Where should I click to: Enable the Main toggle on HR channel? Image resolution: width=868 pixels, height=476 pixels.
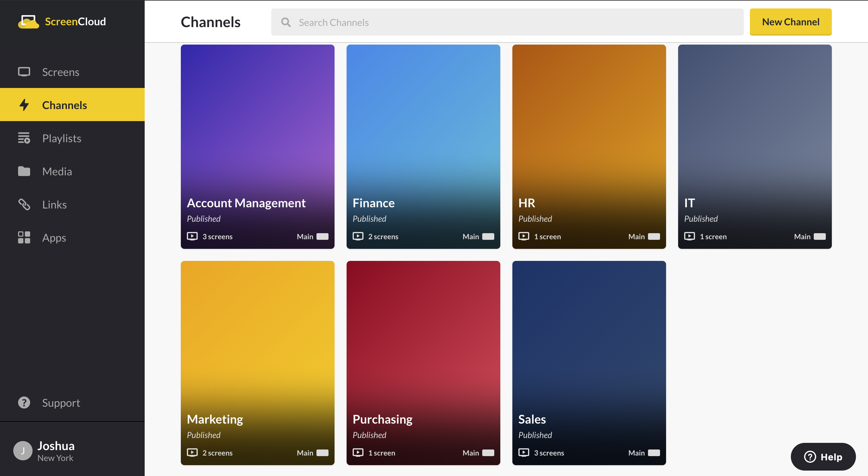[x=654, y=236]
